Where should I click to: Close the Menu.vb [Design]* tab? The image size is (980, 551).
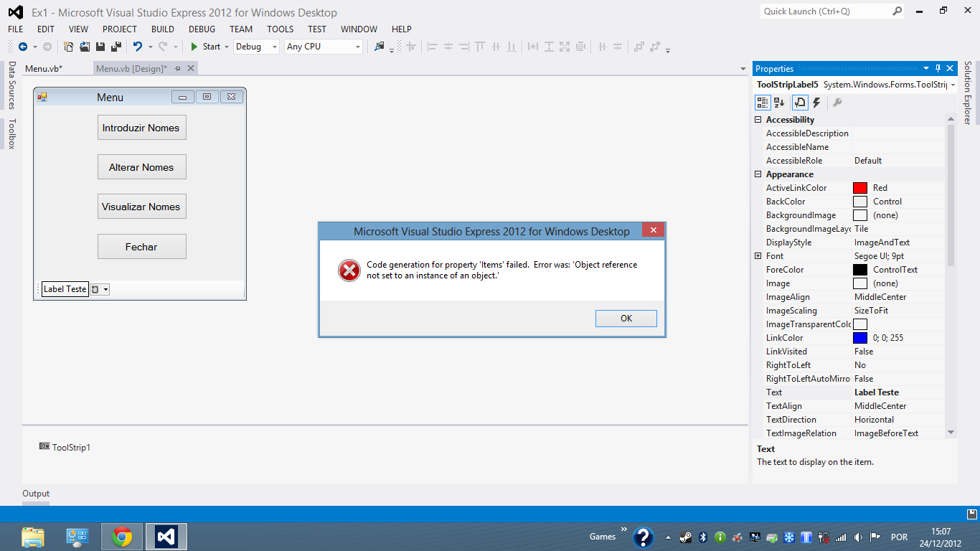(x=190, y=69)
